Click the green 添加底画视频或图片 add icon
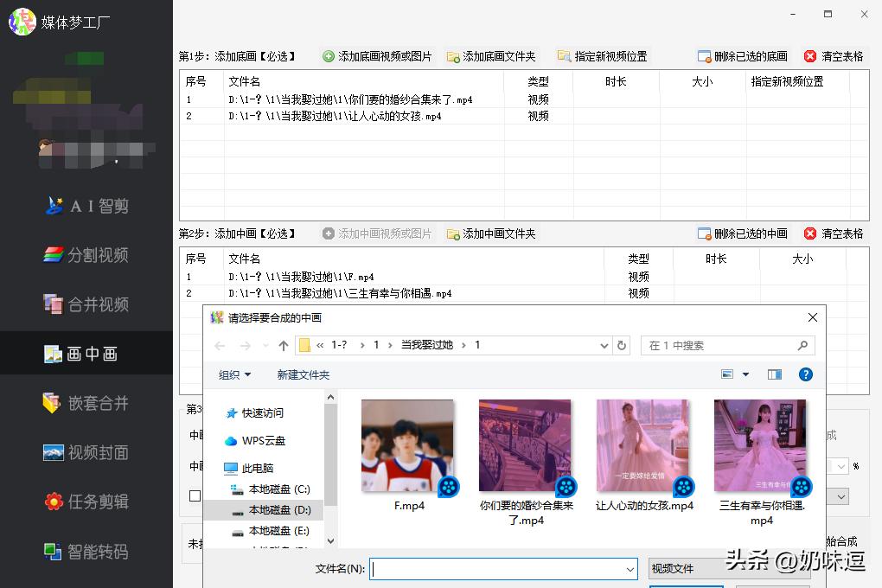The height and width of the screenshot is (588, 882). point(329,55)
